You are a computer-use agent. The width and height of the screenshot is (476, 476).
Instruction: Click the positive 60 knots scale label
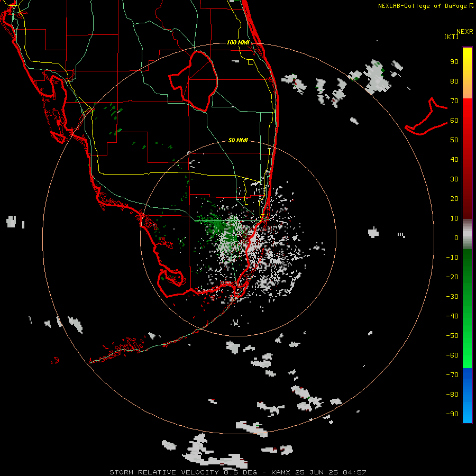[454, 120]
